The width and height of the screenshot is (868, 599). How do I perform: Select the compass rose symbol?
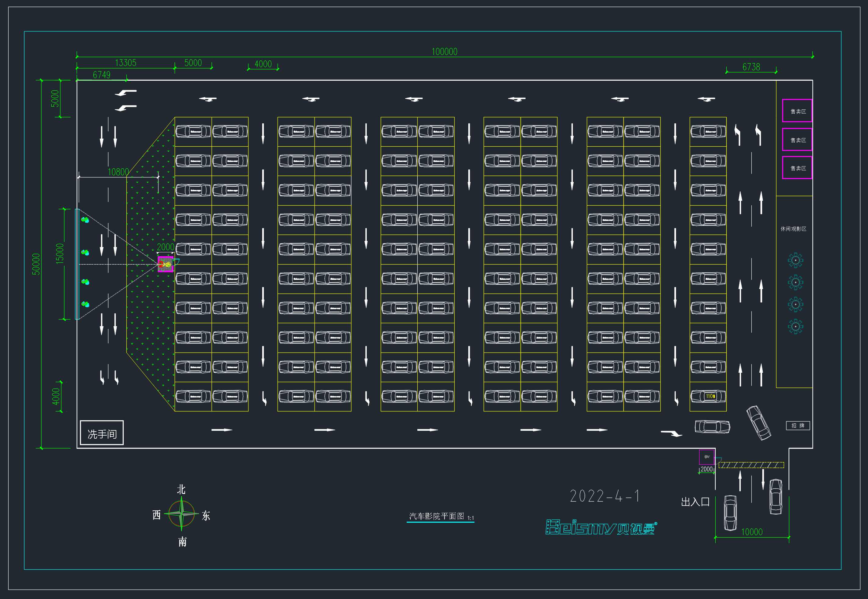click(182, 513)
